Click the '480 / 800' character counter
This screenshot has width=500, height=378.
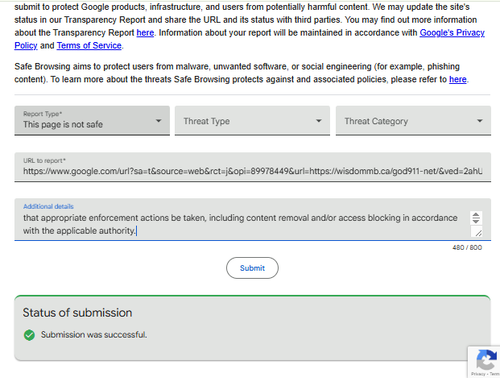[467, 248]
